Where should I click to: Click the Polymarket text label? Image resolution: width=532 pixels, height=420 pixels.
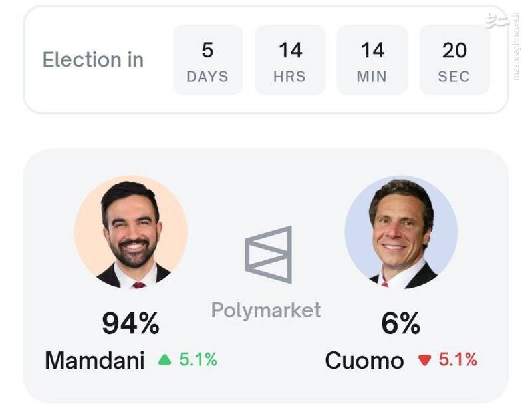coord(266,310)
